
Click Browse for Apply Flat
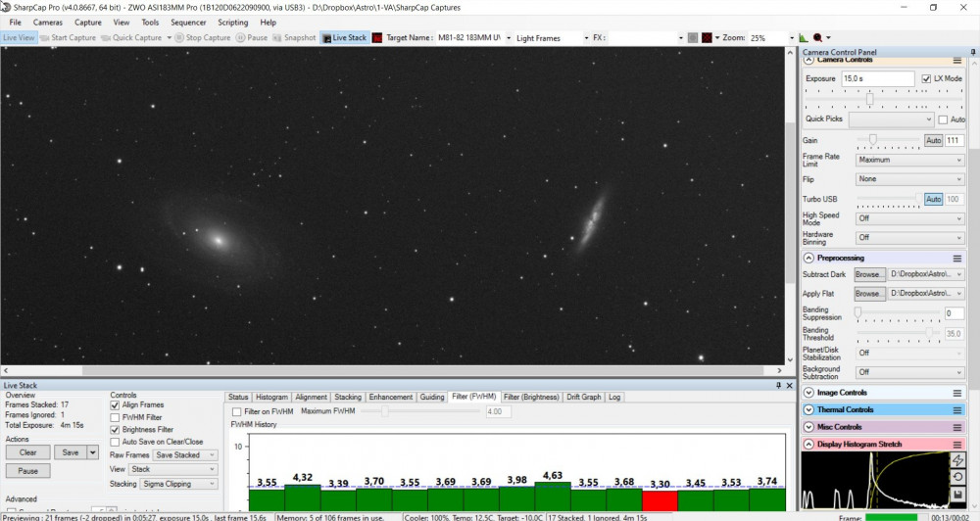pos(870,294)
